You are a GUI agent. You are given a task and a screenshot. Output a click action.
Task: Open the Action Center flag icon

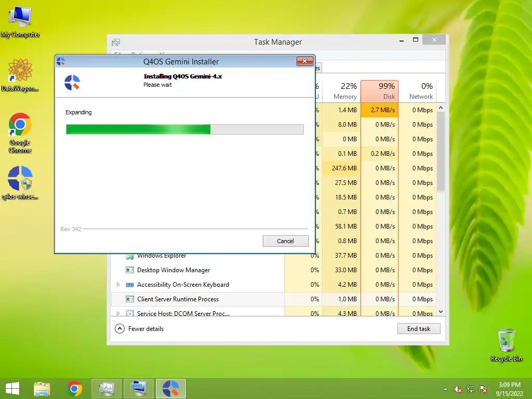point(483,389)
